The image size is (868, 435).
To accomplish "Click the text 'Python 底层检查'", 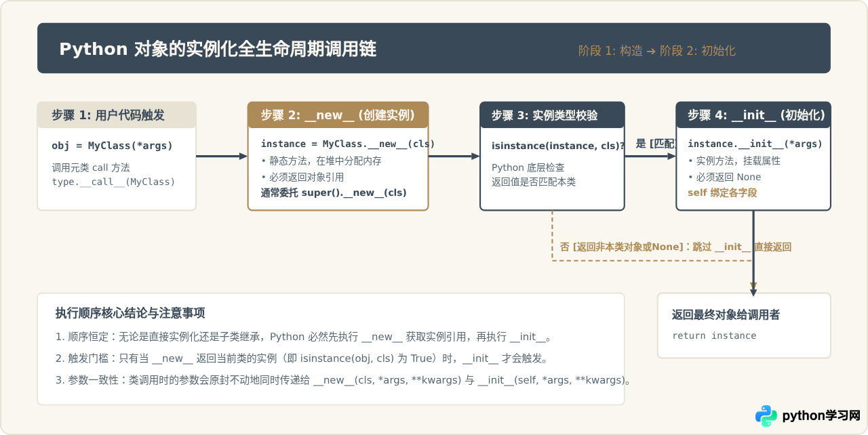I will (x=528, y=167).
